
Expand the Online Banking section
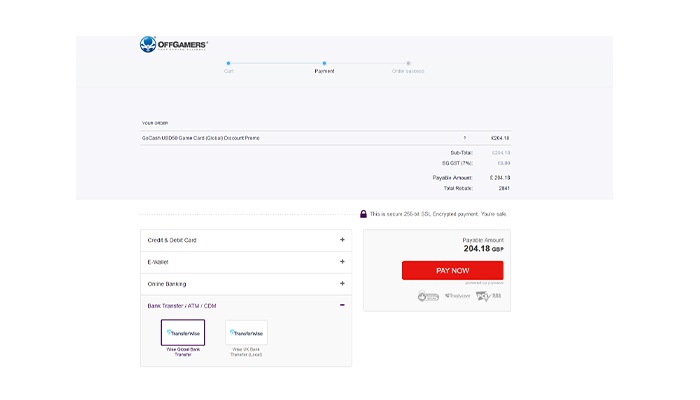pyautogui.click(x=246, y=284)
